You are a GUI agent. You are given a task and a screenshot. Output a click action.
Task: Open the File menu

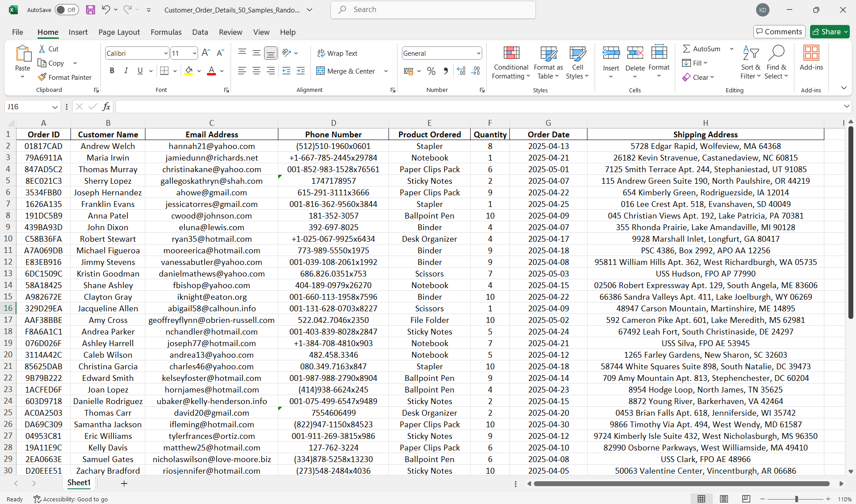[x=18, y=32]
